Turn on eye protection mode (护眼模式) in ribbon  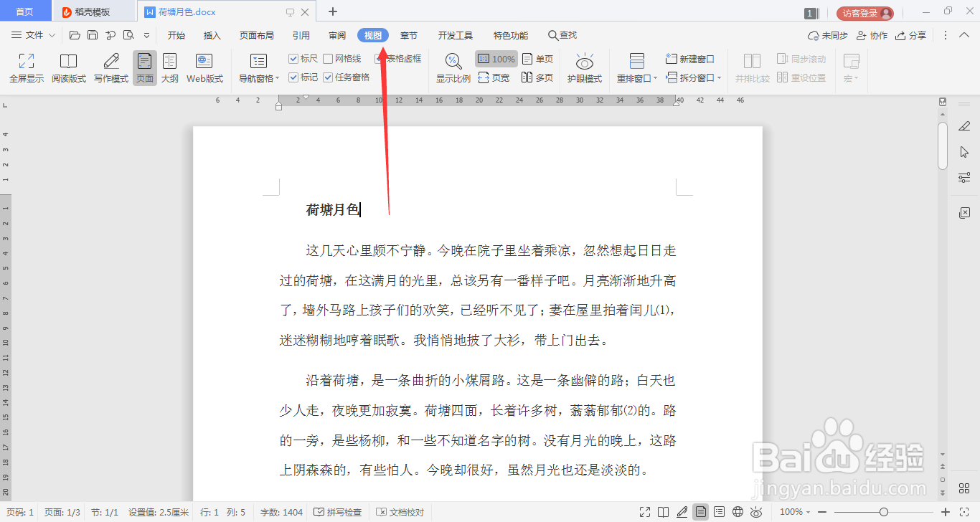pyautogui.click(x=585, y=68)
